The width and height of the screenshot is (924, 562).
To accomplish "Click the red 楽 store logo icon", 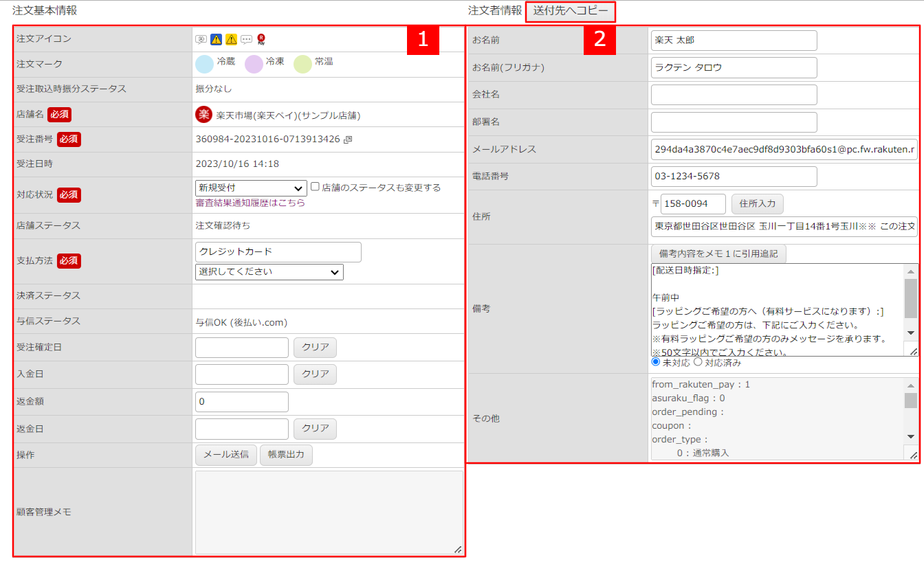I will pyautogui.click(x=203, y=115).
